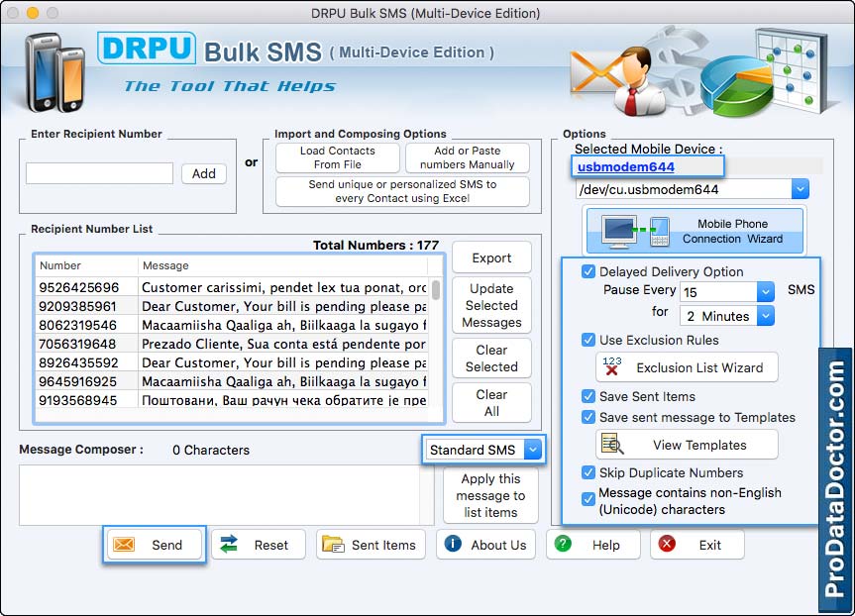Toggle non-English Unicode characters checkbox

(588, 499)
